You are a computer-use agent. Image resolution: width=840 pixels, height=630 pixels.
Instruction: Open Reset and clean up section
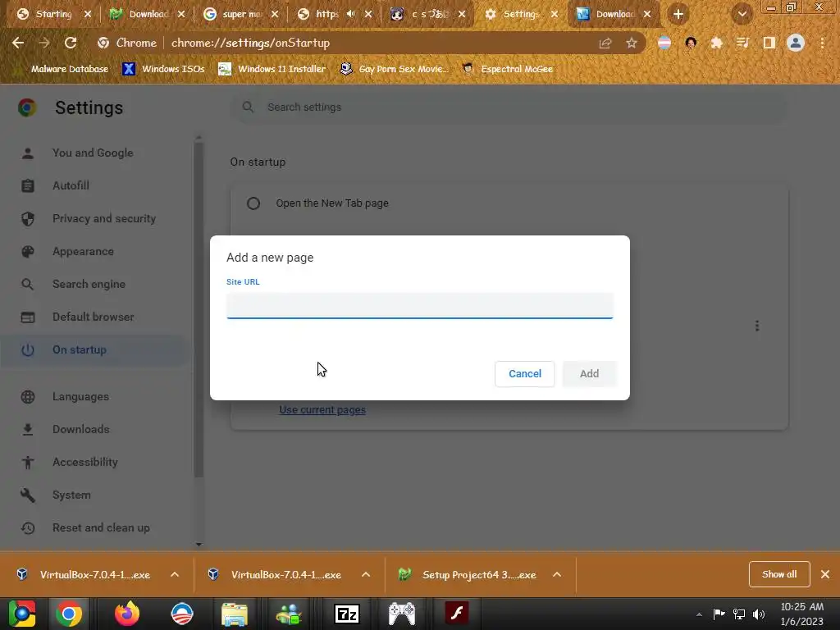click(x=101, y=527)
